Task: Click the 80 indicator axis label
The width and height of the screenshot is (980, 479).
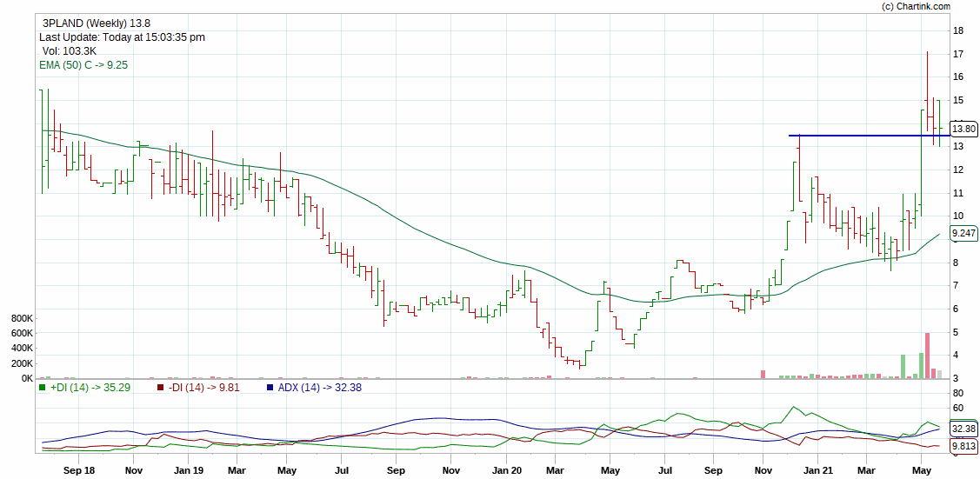Action: 958,394
